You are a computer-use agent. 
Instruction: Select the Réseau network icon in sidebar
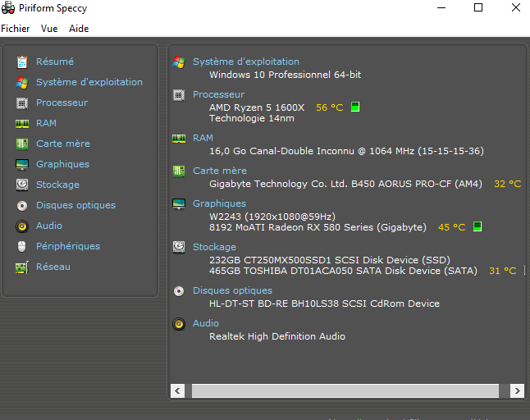point(22,267)
